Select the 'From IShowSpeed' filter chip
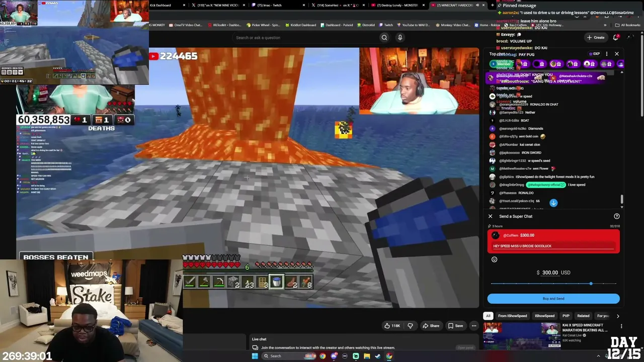This screenshot has height=362, width=644. coord(512,316)
